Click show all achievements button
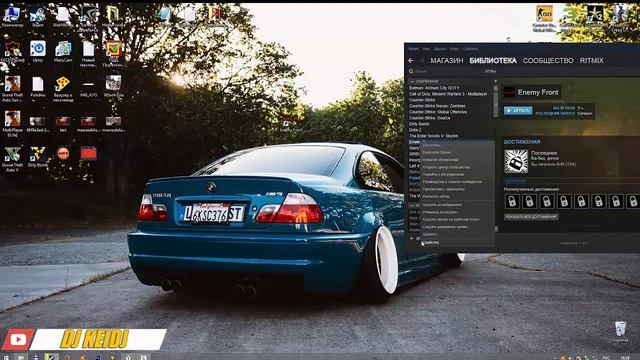 (531, 217)
